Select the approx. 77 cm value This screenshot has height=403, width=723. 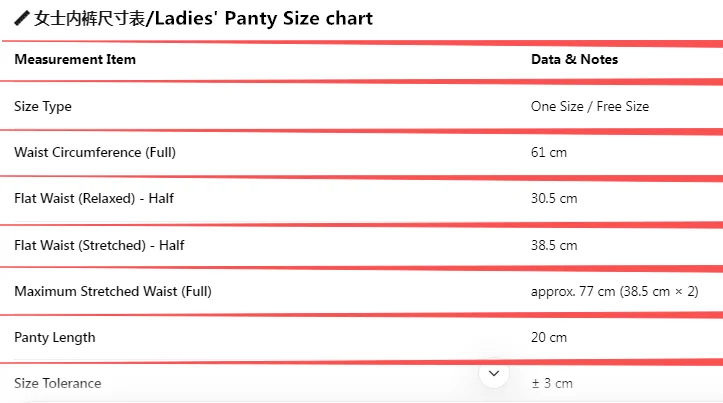click(x=614, y=291)
